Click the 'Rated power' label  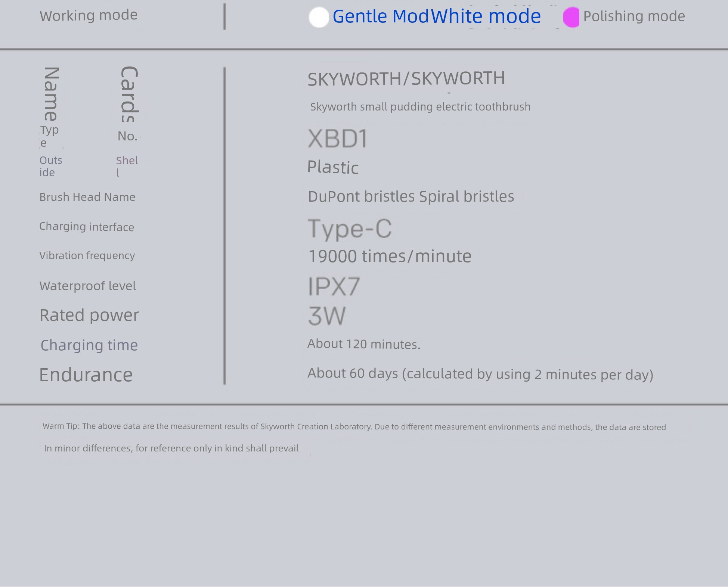[x=89, y=316]
